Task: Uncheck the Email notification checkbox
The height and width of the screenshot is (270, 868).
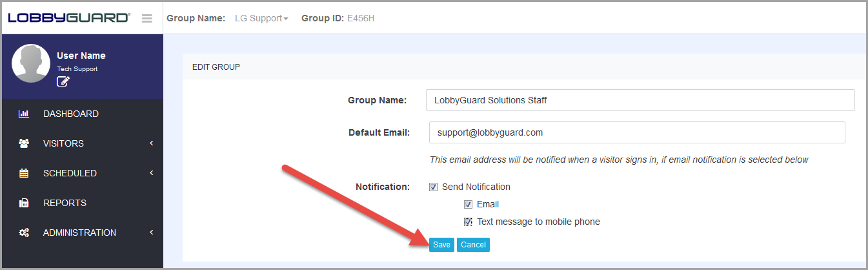Action: [469, 205]
